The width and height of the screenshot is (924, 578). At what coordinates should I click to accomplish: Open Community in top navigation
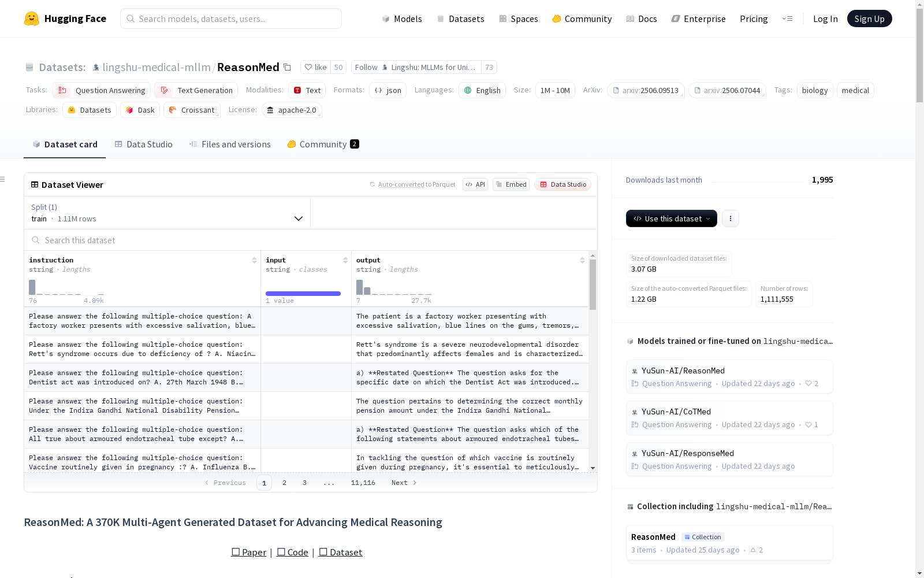coord(582,18)
